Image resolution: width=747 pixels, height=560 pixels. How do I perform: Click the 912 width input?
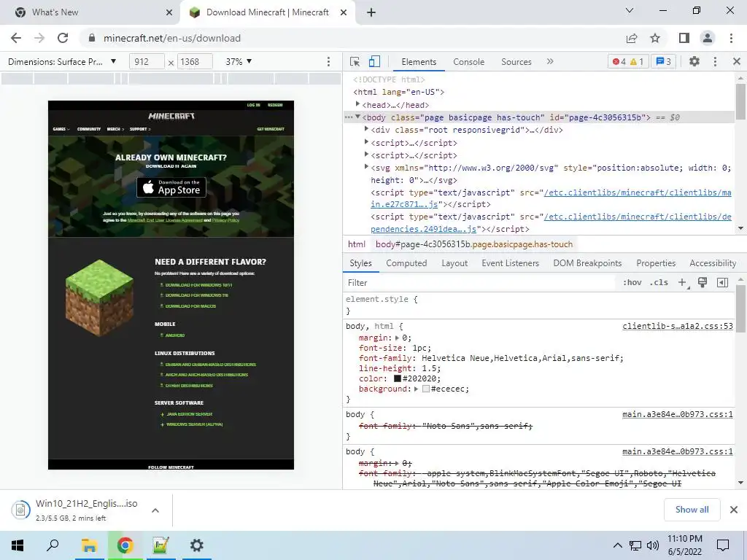coord(147,61)
